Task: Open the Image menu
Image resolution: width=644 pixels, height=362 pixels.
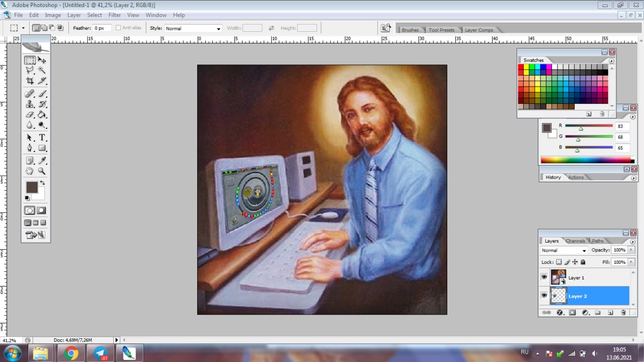Action: [53, 15]
